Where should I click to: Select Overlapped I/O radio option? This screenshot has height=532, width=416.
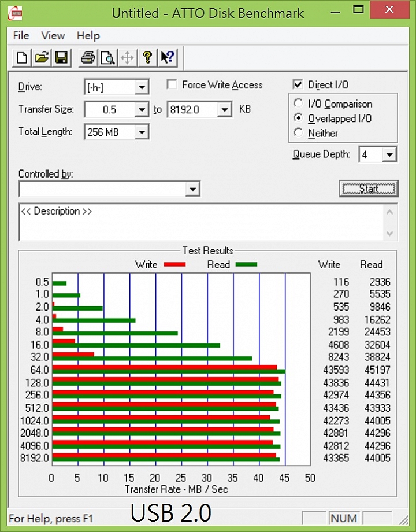coord(298,118)
